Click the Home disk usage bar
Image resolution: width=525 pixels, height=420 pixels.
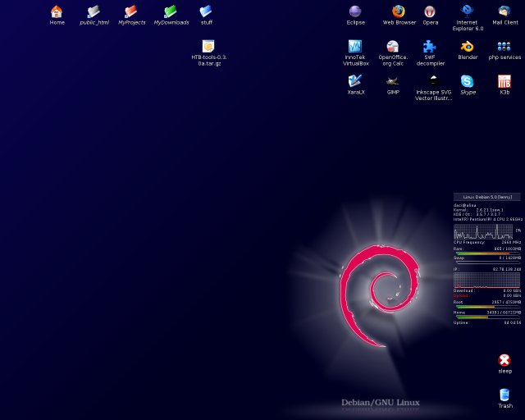tap(487, 317)
